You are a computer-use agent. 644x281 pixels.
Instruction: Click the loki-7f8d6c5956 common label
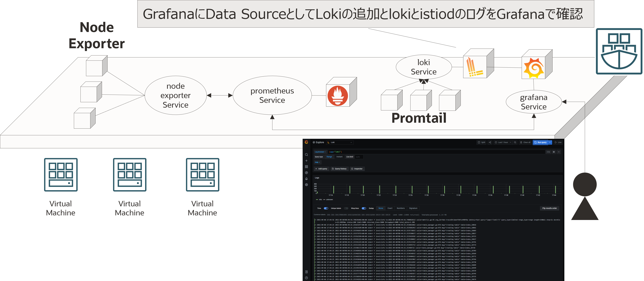tap(341, 215)
